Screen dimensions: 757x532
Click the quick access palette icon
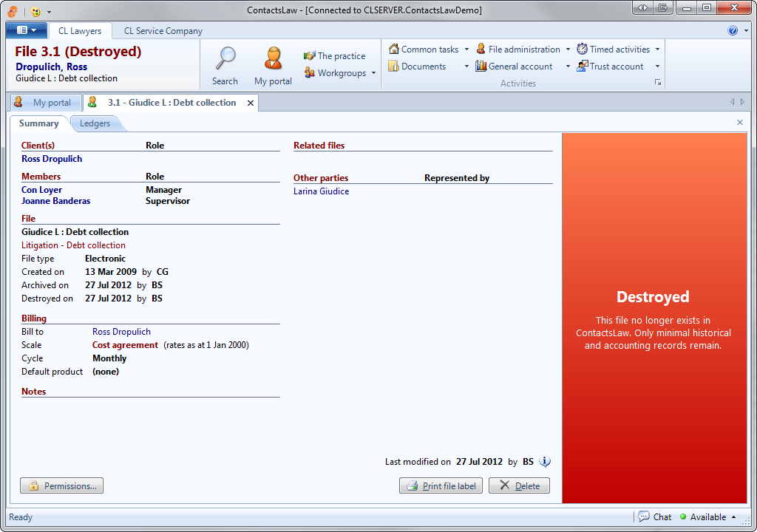(35, 10)
